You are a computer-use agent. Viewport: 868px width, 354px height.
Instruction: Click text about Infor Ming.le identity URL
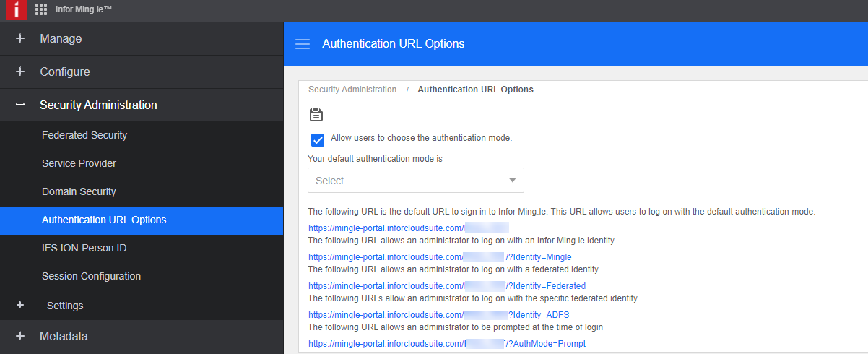coord(461,241)
